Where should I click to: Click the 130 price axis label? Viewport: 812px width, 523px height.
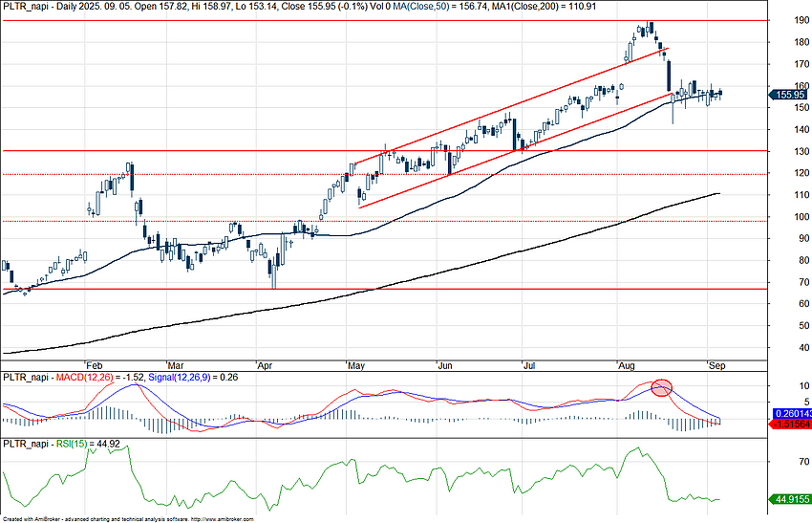tap(801, 151)
